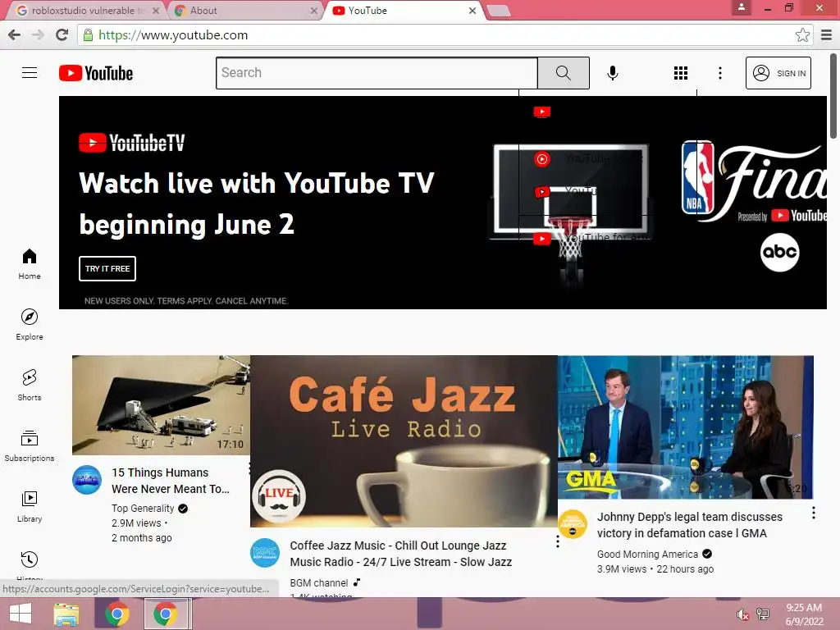
Task: Open a new browser tab
Action: [x=499, y=11]
